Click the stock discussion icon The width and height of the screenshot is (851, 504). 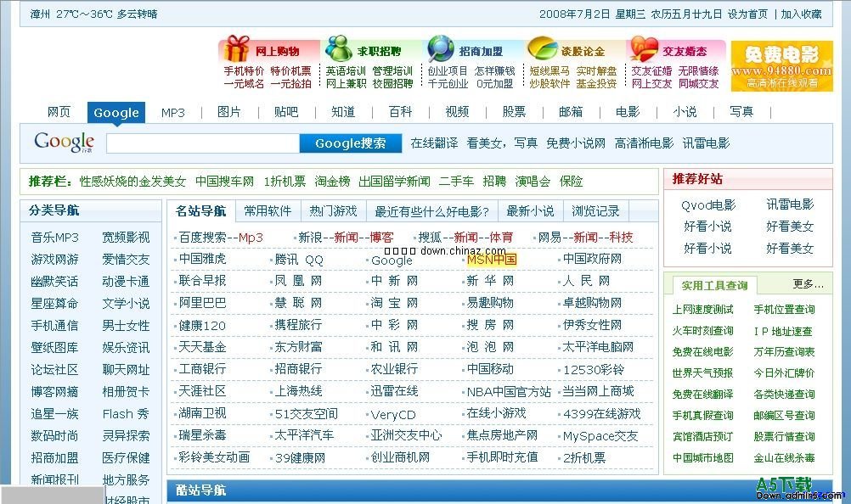542,48
